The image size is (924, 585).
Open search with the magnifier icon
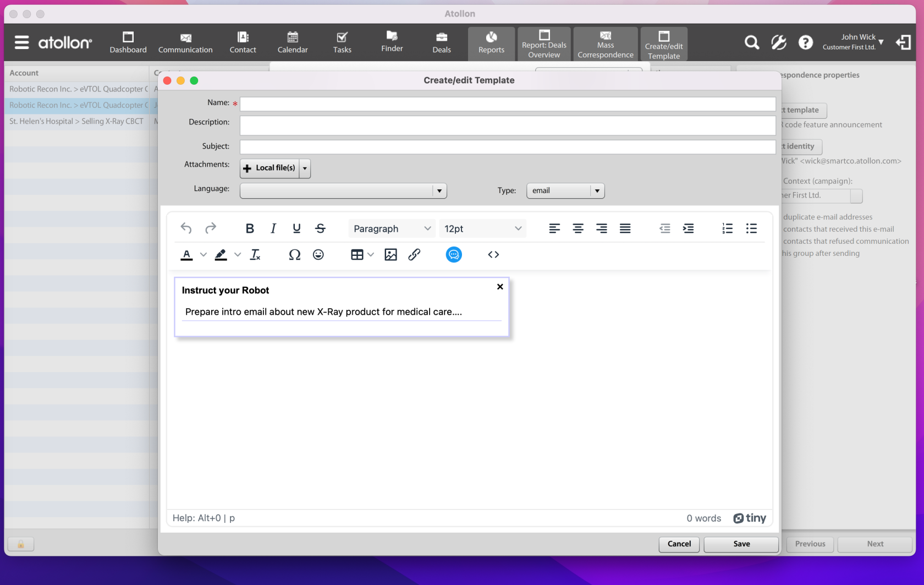click(752, 42)
